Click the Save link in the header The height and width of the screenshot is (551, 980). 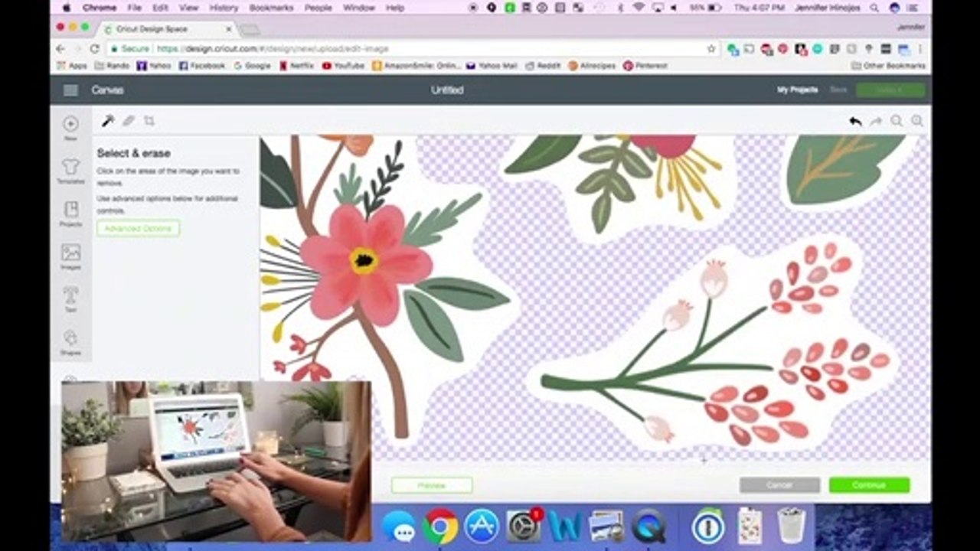pyautogui.click(x=838, y=90)
